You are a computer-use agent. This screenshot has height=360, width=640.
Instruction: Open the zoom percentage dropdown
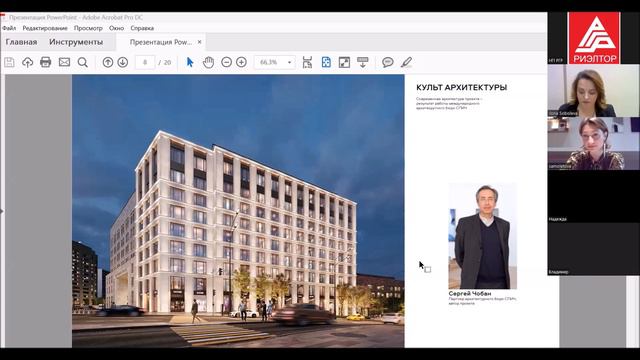point(289,62)
